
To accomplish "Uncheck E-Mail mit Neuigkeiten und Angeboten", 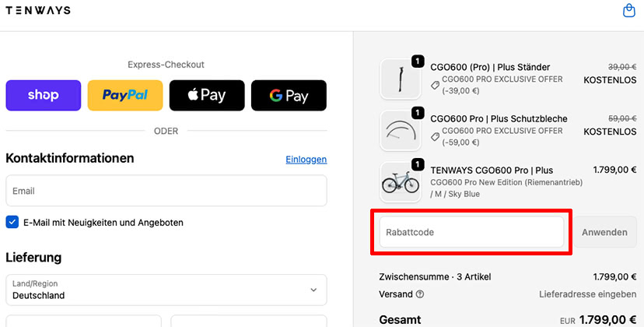I will coord(12,223).
